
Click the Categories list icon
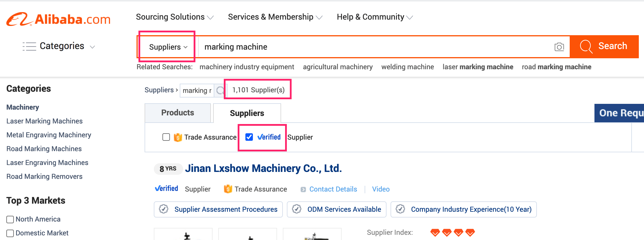(29, 46)
